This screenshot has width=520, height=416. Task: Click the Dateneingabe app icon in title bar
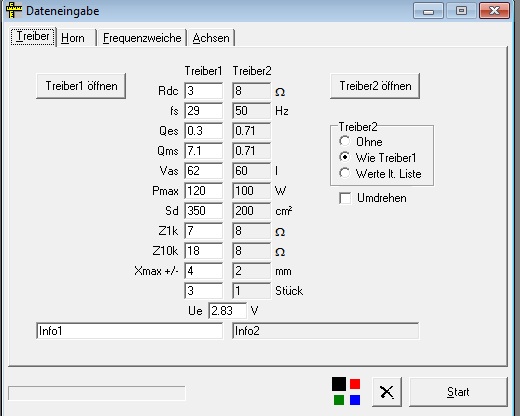14,10
